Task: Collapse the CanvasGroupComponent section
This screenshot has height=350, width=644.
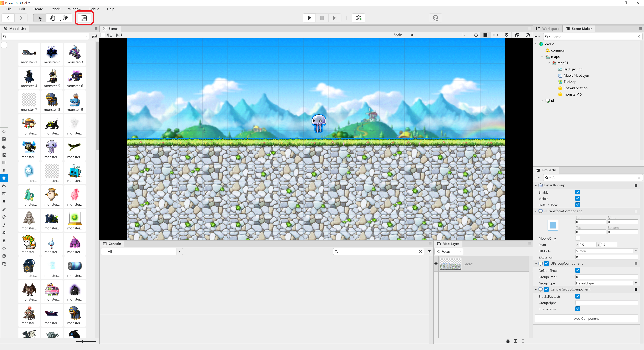Action: [536, 289]
